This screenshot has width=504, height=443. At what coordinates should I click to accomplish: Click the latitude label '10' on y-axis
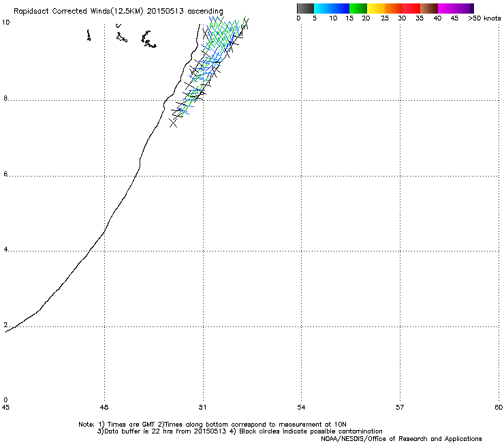[5, 22]
